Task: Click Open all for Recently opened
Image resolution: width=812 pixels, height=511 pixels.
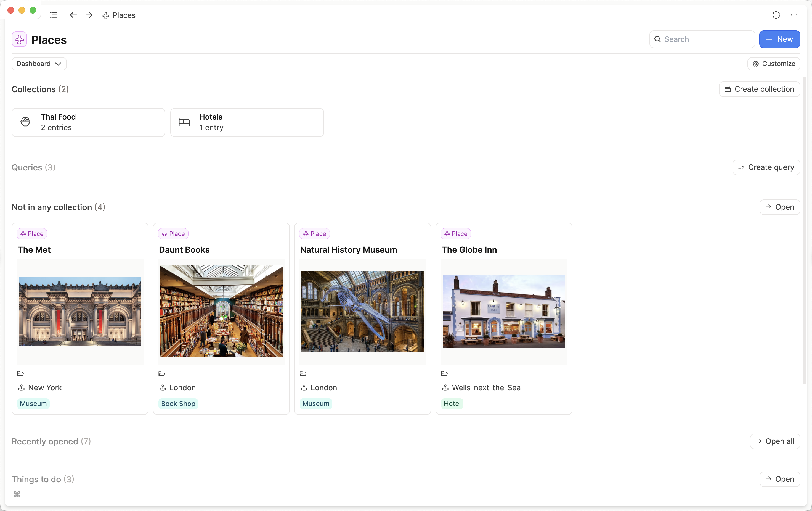Action: pyautogui.click(x=775, y=441)
